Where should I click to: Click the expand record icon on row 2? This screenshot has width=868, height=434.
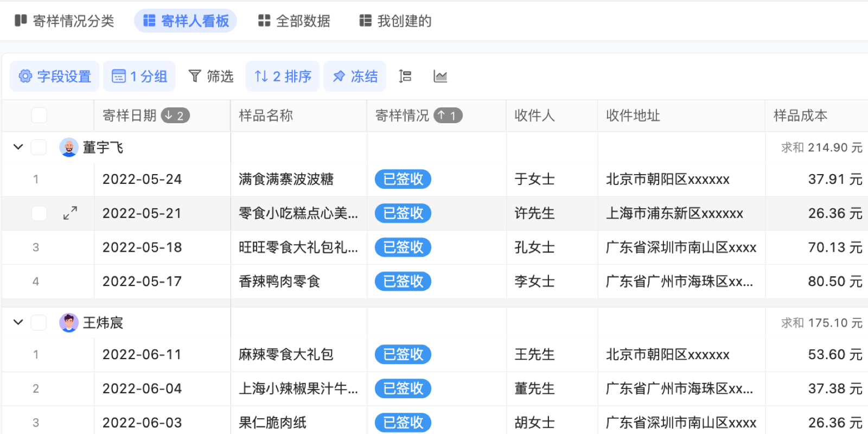point(70,213)
